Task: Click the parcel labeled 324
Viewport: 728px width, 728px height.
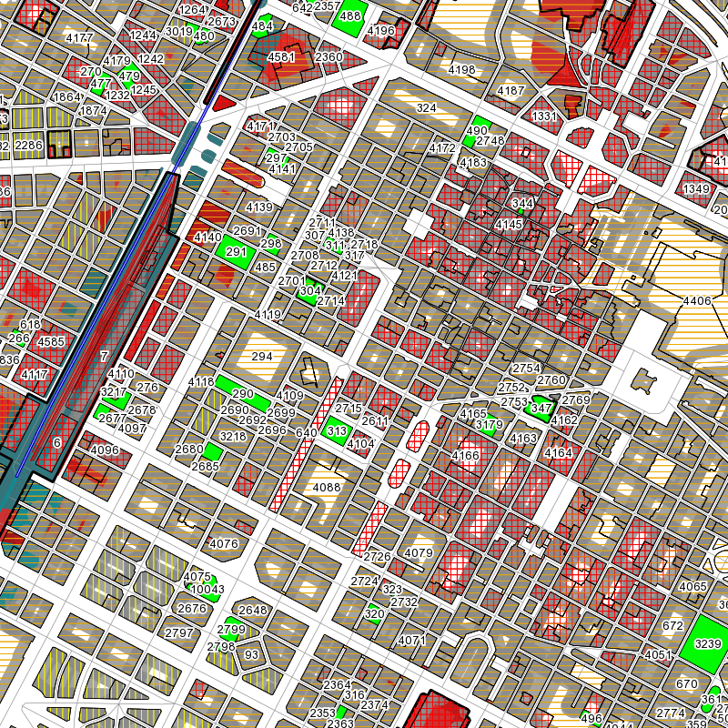Action: pyautogui.click(x=426, y=108)
